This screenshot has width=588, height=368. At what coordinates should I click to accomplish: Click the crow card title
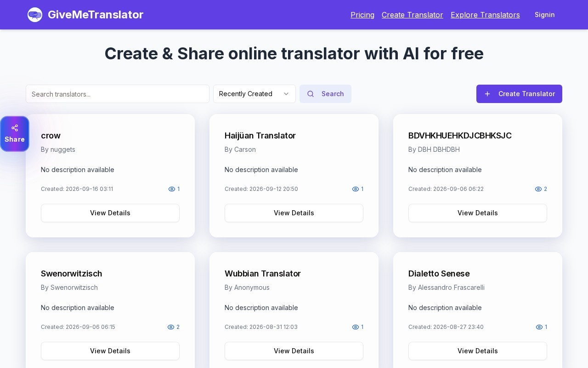[x=51, y=136]
